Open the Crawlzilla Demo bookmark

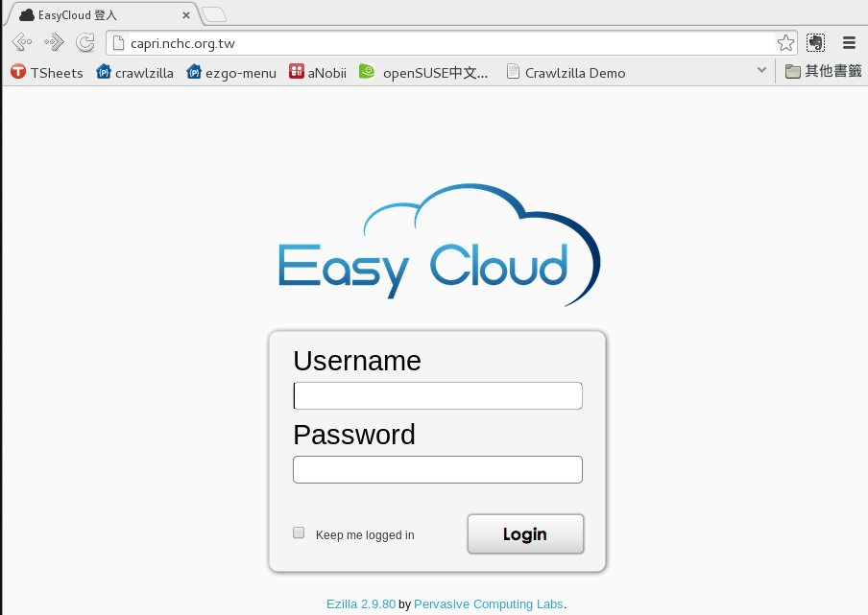click(x=566, y=73)
